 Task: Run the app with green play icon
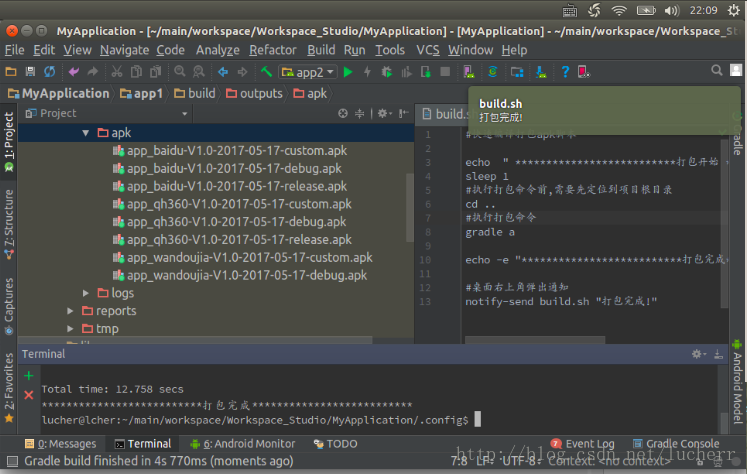(348, 72)
